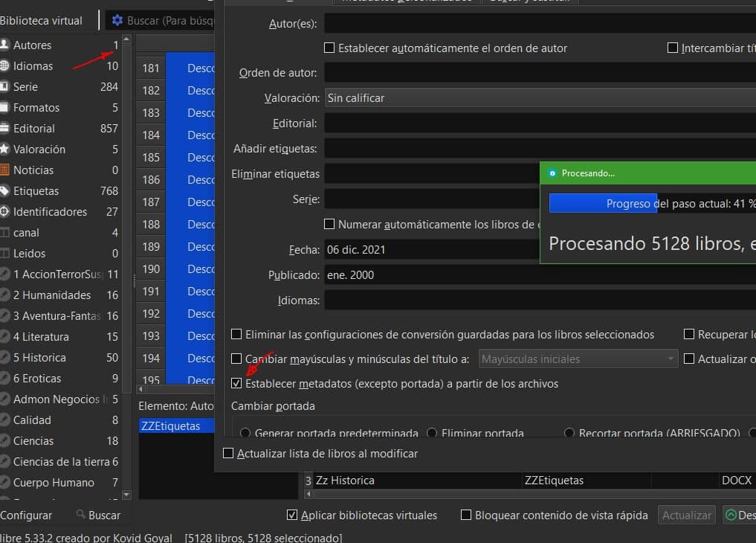Click the icon beside 1 AccionTerrorSus
Screen dimensions: 756x543
4,274
